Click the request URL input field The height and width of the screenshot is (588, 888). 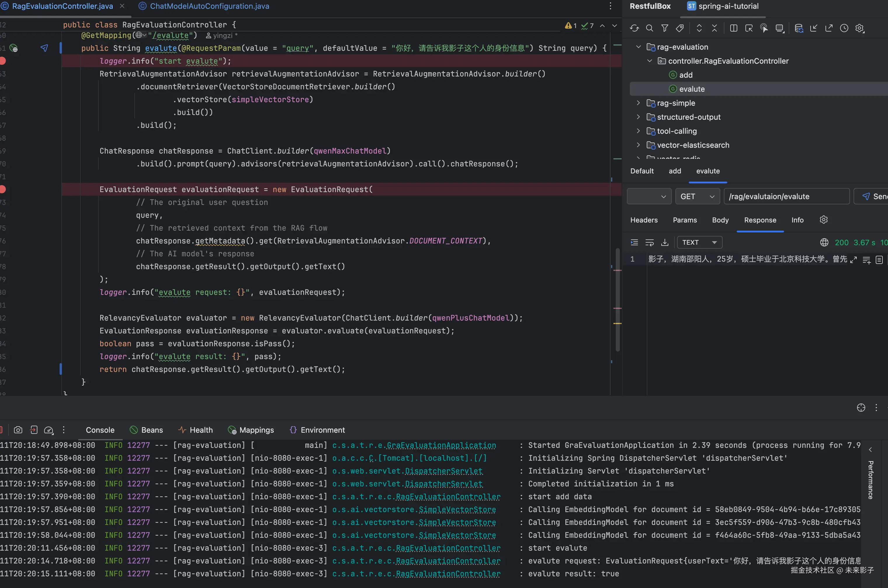point(786,196)
